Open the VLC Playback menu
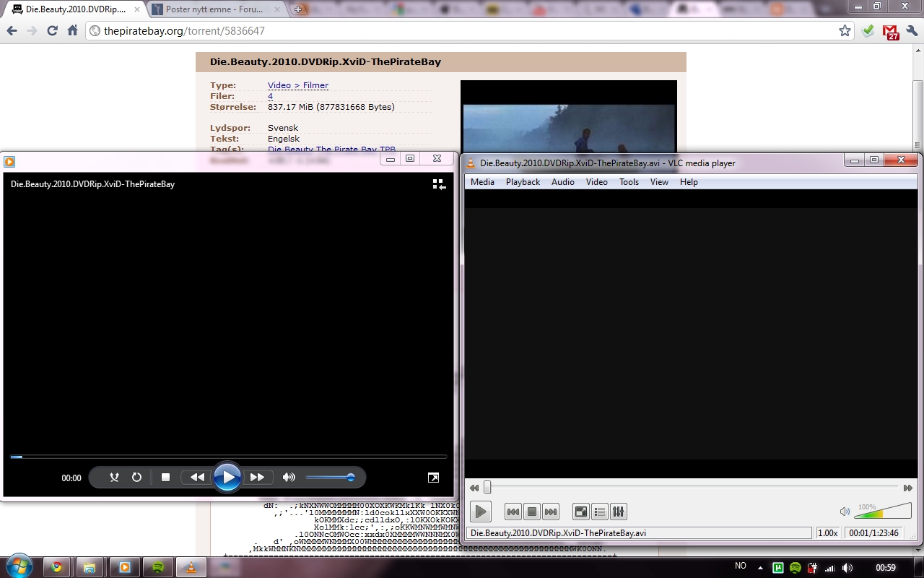This screenshot has height=578, width=924. [523, 182]
